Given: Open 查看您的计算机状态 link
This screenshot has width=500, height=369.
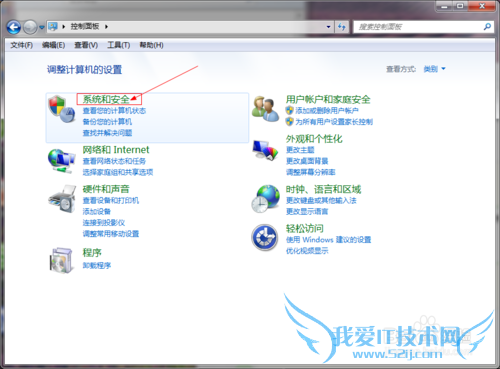Looking at the screenshot, I should (x=114, y=111).
